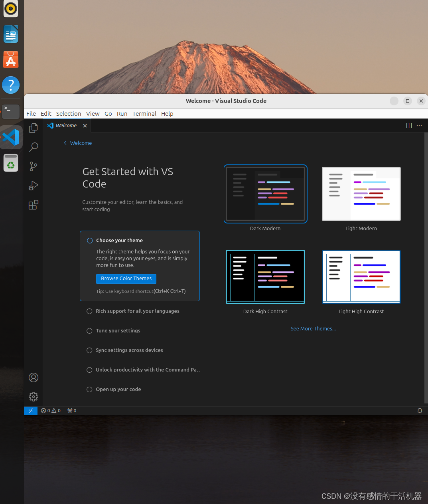Image resolution: width=428 pixels, height=504 pixels.
Task: Open the Help menu
Action: pyautogui.click(x=167, y=114)
